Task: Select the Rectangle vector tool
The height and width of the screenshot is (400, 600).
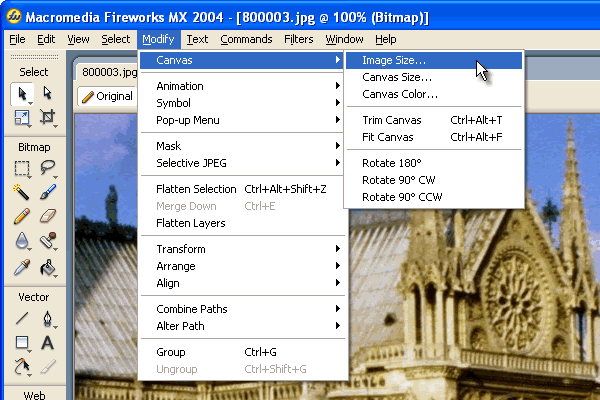Action: [22, 343]
